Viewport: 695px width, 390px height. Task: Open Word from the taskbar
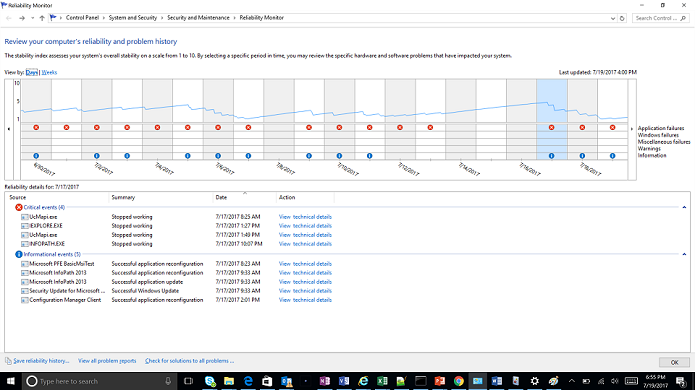click(x=497, y=381)
